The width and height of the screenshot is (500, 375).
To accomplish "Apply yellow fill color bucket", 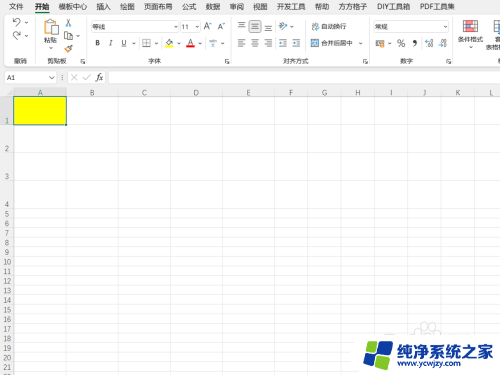I will click(x=169, y=43).
